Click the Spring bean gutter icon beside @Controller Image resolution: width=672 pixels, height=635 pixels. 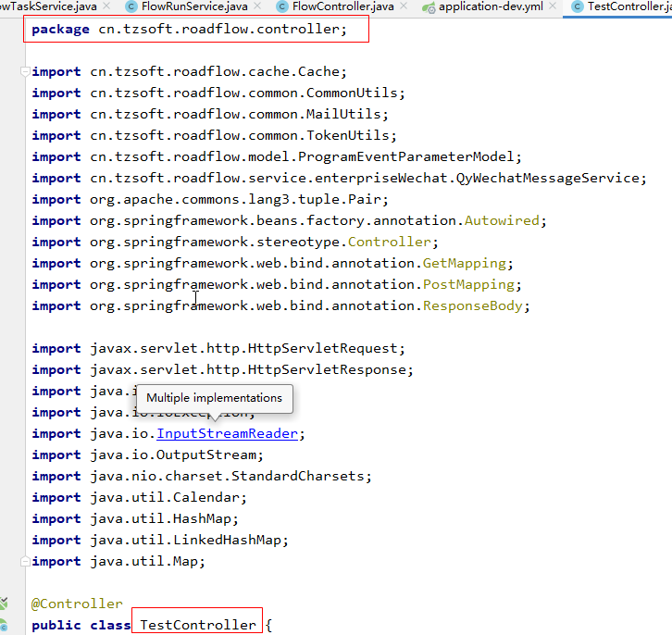[5, 604]
